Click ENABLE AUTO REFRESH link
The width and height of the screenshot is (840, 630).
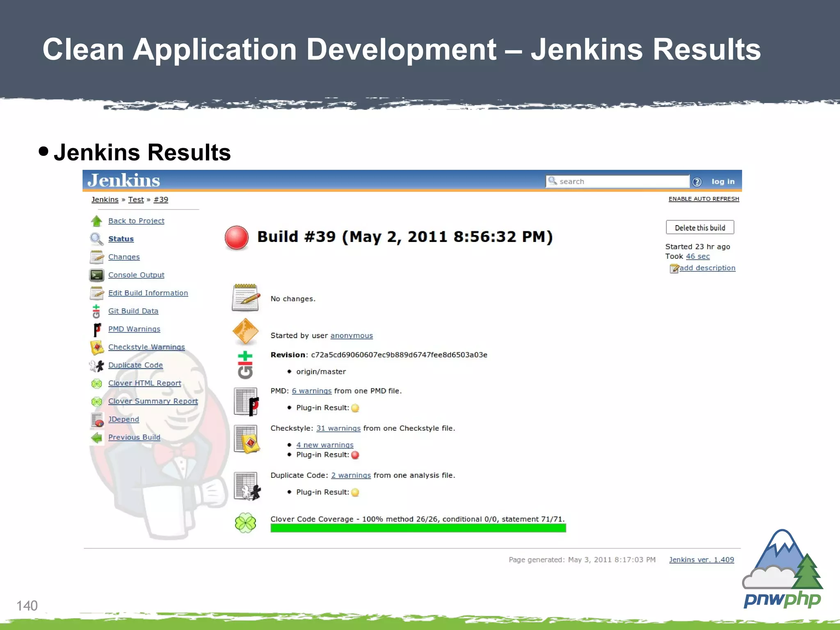coord(704,199)
